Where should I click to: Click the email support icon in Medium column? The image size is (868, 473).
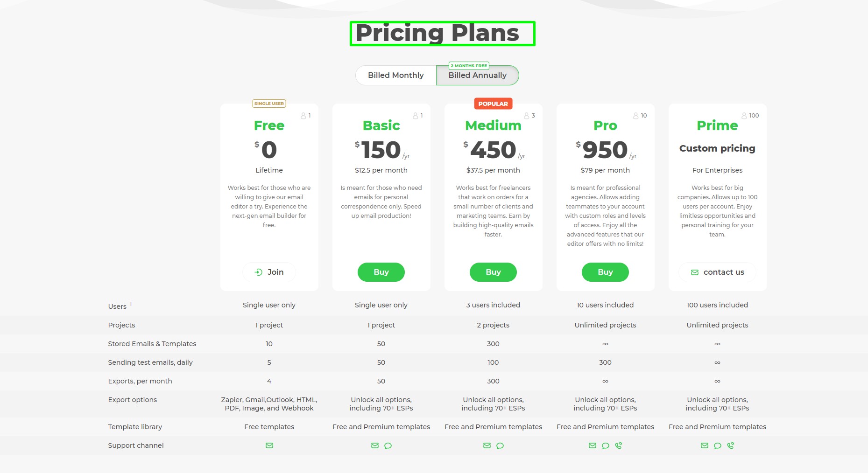click(x=487, y=445)
